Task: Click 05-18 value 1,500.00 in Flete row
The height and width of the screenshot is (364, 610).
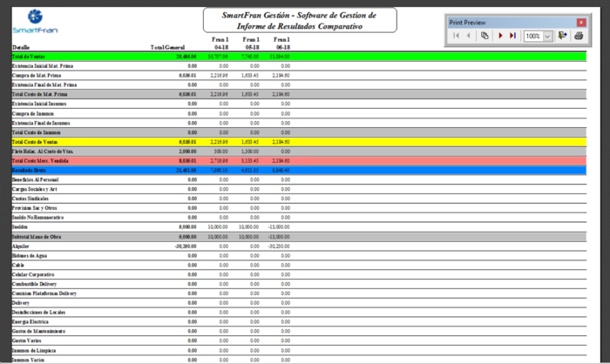Action: pyautogui.click(x=250, y=152)
